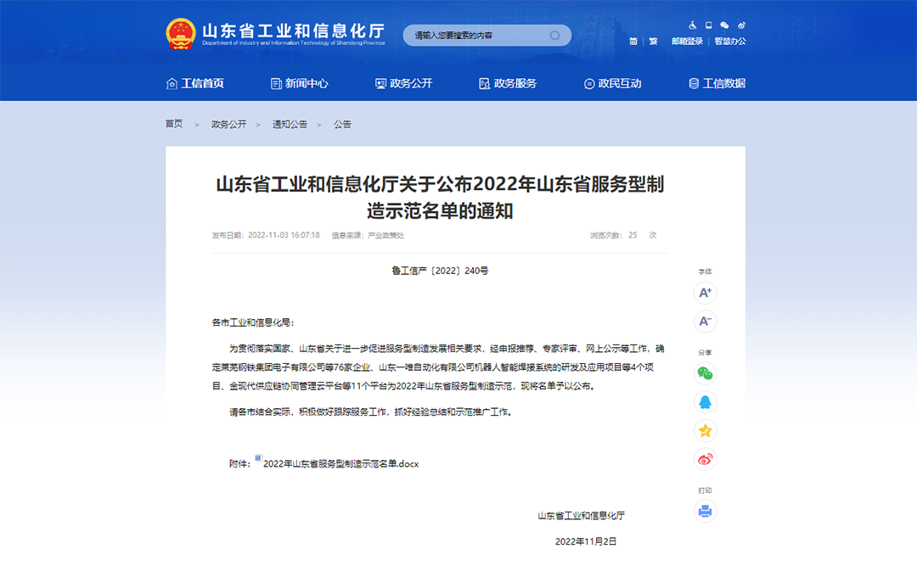
Task: Switch to Traditional Chinese (繁)
Action: (x=653, y=42)
